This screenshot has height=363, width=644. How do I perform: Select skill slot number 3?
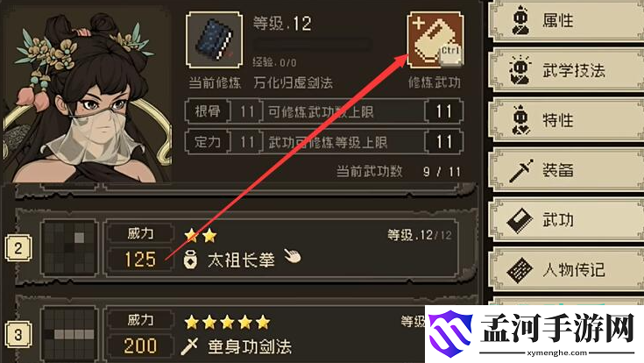point(18,334)
